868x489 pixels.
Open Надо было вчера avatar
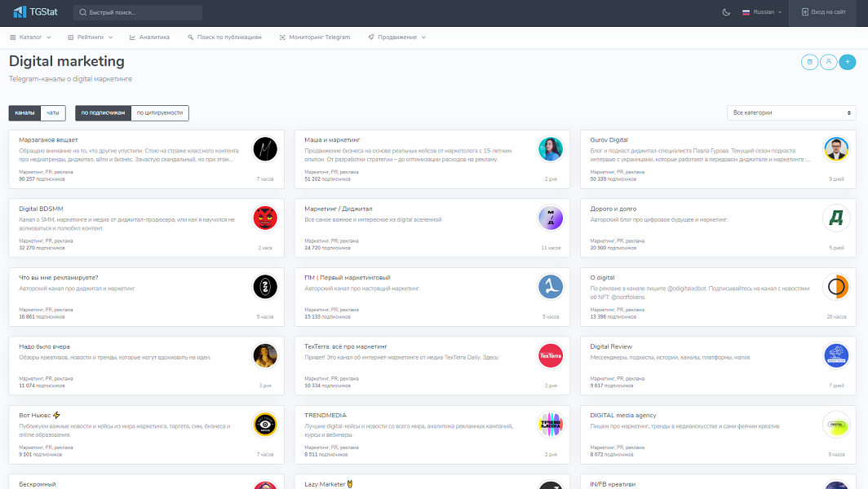(x=265, y=355)
